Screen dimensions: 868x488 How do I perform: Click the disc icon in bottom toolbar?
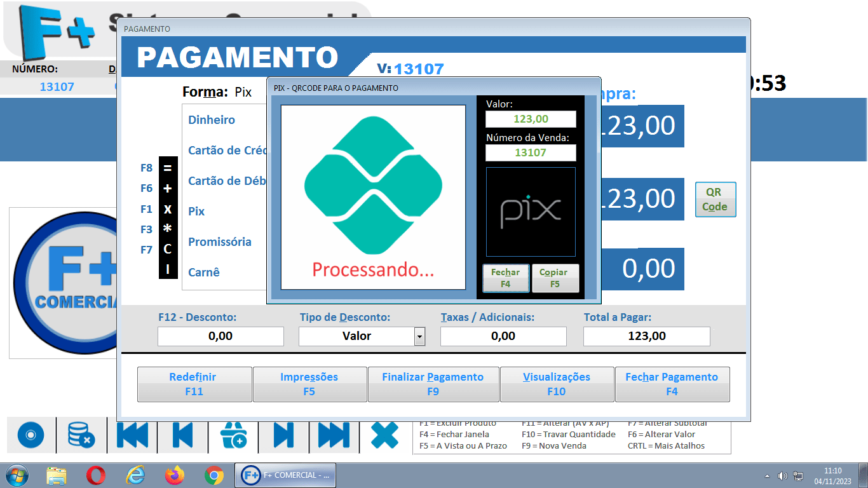(31, 436)
